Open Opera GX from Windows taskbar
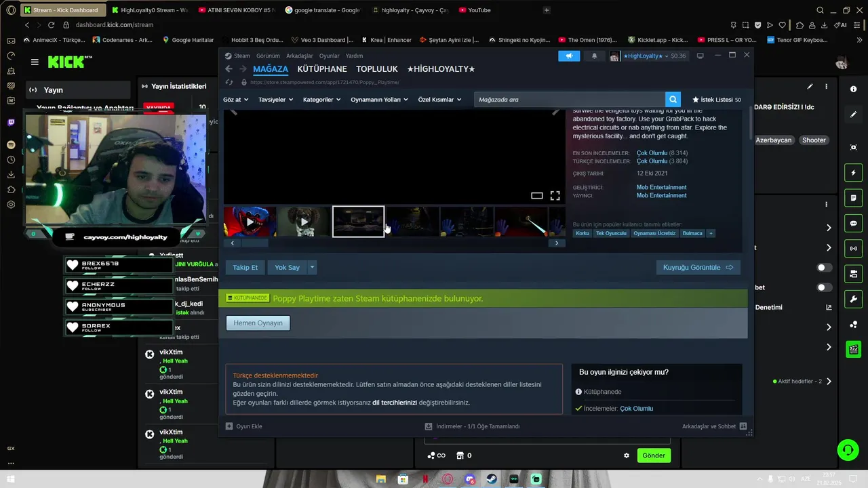The width and height of the screenshot is (868, 488). tap(447, 479)
